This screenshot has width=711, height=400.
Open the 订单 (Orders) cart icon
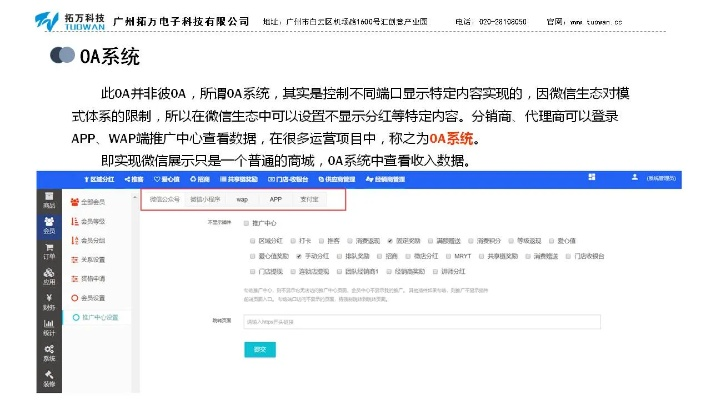click(x=48, y=252)
